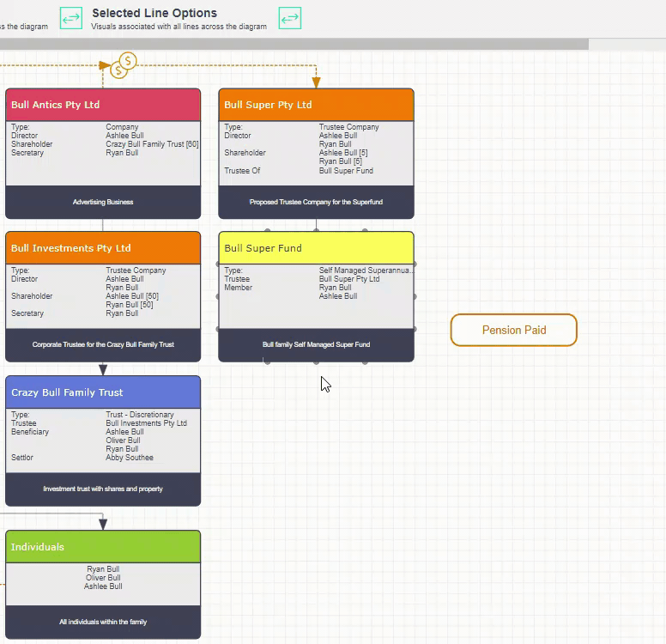The width and height of the screenshot is (666, 644).
Task: Click 'Advertising Business' footer text
Action: 103,202
